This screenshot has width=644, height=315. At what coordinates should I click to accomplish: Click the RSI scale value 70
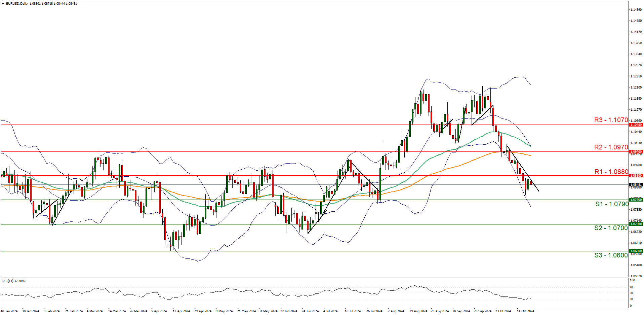[x=631, y=287]
